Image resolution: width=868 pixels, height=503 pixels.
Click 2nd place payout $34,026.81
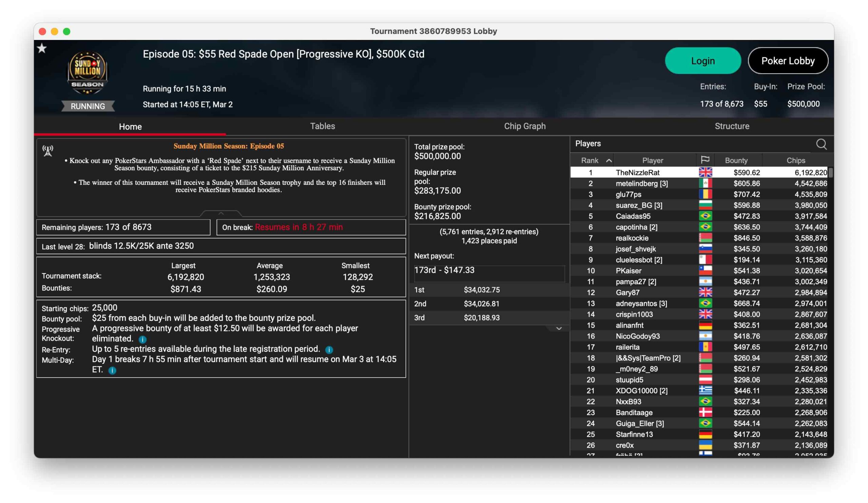(x=481, y=304)
